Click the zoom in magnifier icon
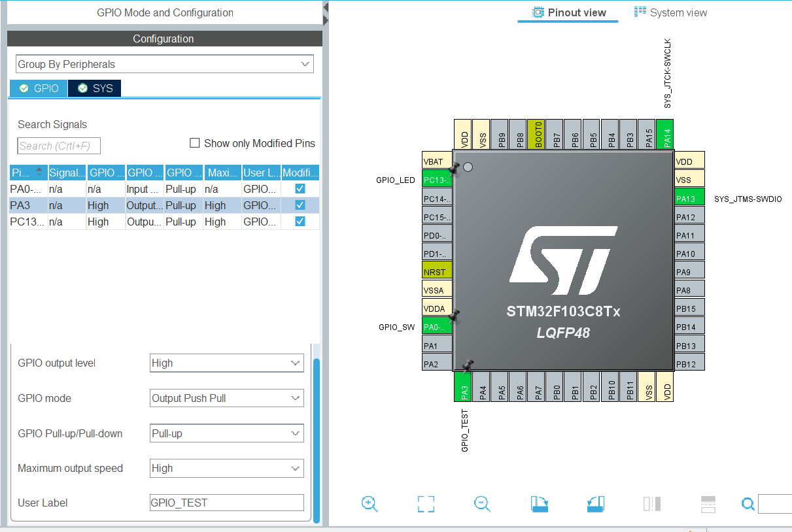The width and height of the screenshot is (792, 532). point(370,503)
